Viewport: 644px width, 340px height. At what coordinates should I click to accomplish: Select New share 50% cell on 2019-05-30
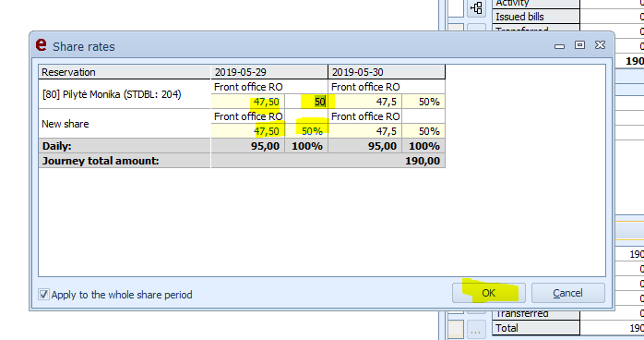point(423,131)
